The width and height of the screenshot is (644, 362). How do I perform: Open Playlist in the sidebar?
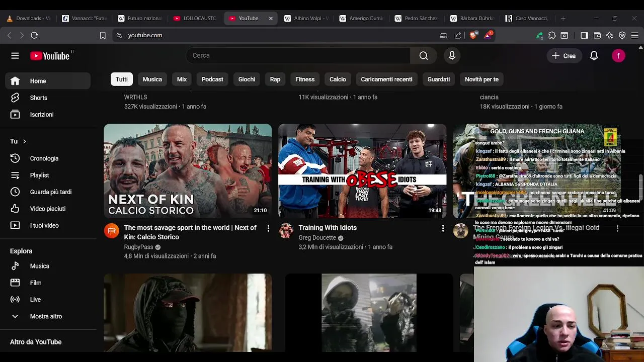coord(48,175)
